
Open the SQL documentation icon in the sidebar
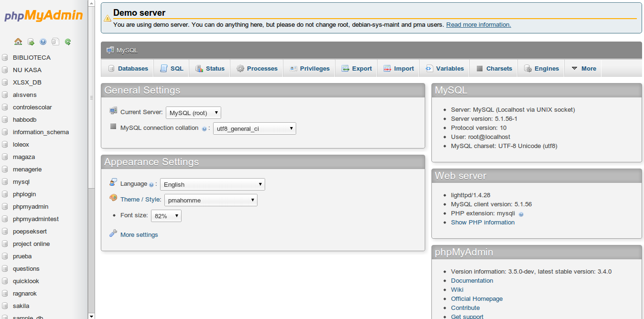(55, 42)
